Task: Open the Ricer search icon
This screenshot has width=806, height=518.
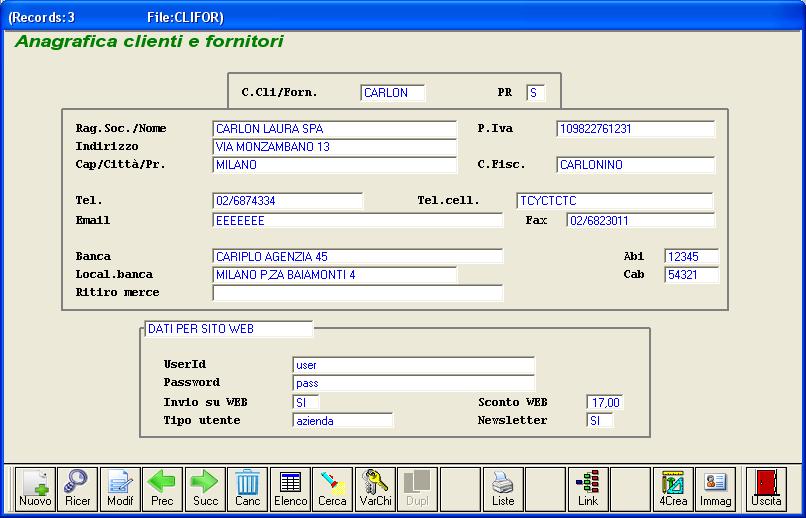Action: tap(77, 488)
